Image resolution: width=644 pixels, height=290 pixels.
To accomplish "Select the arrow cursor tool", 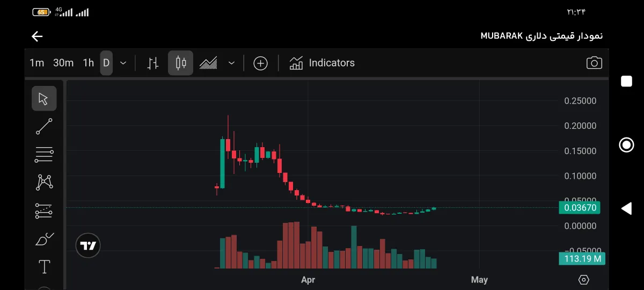I will tap(44, 99).
